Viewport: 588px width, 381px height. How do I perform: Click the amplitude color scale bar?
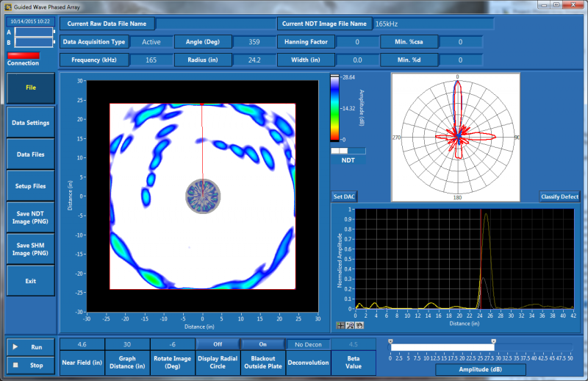[x=334, y=107]
